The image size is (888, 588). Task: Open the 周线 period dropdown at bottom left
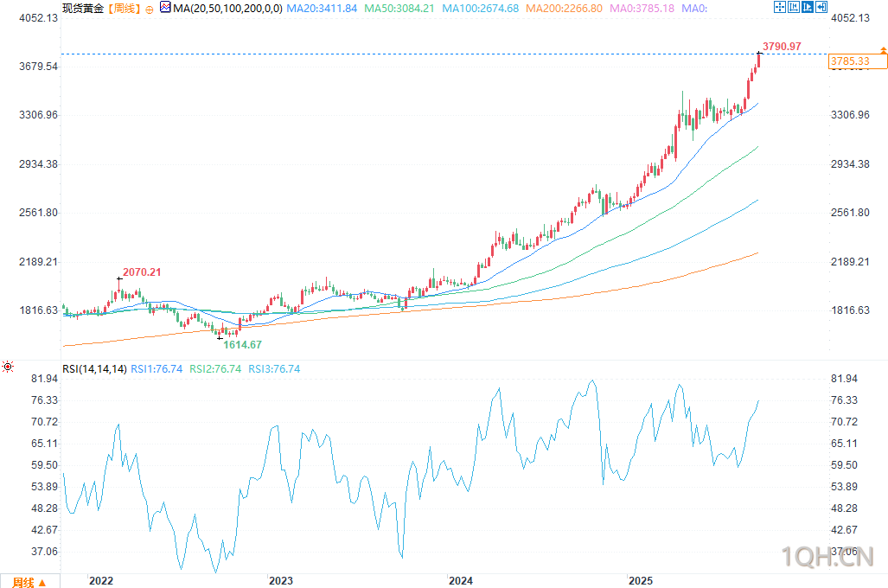29,581
